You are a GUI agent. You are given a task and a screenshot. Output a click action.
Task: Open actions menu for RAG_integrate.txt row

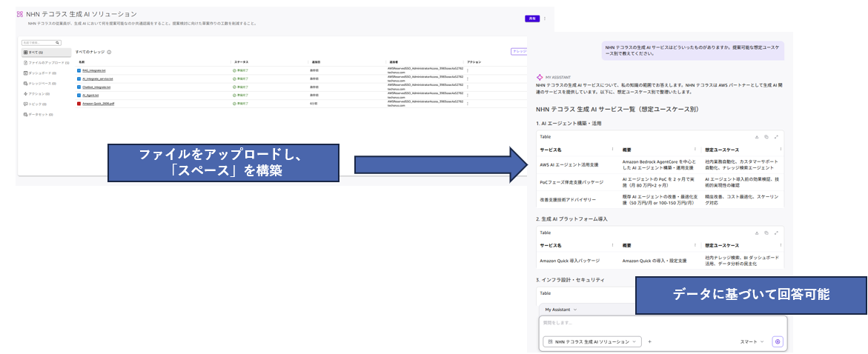[x=468, y=71]
